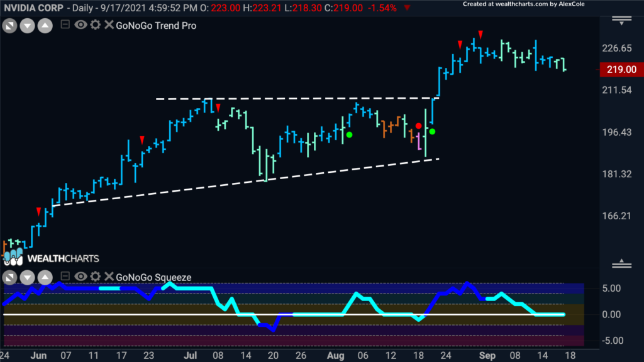Screen dimensions: 644x362
Task: Select the low value 218.30
Action: coord(307,8)
